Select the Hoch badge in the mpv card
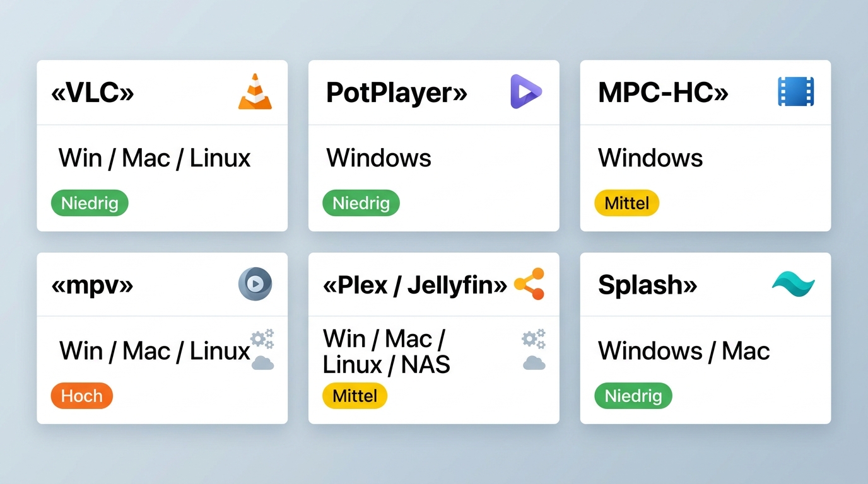 point(82,396)
